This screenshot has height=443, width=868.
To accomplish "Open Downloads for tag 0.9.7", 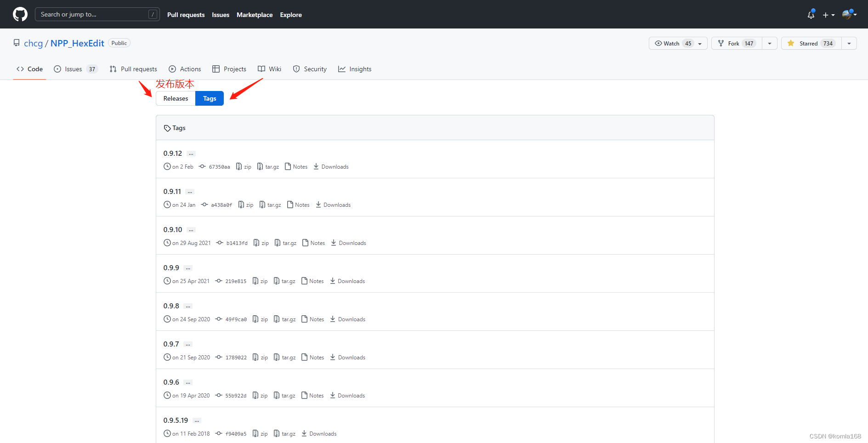I will (x=347, y=357).
